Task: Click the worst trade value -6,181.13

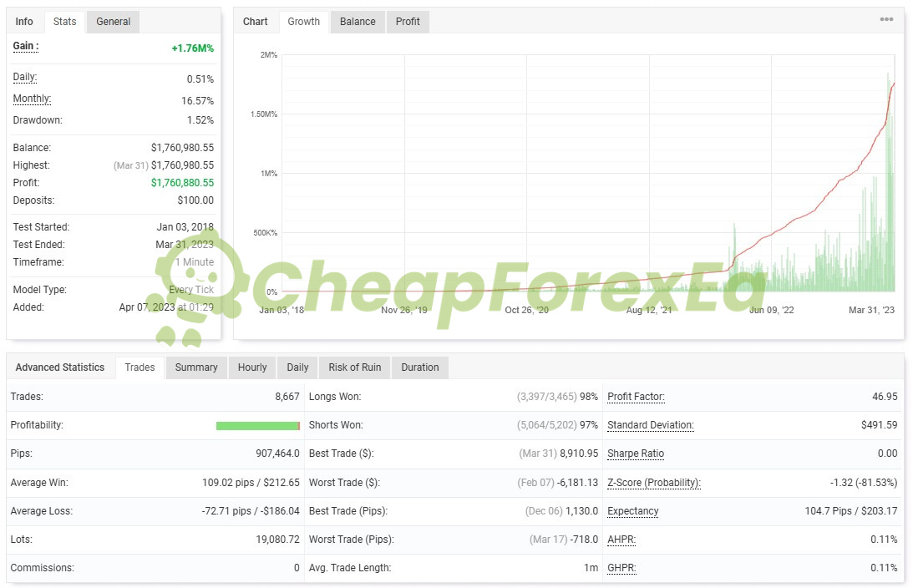Action: tap(577, 483)
